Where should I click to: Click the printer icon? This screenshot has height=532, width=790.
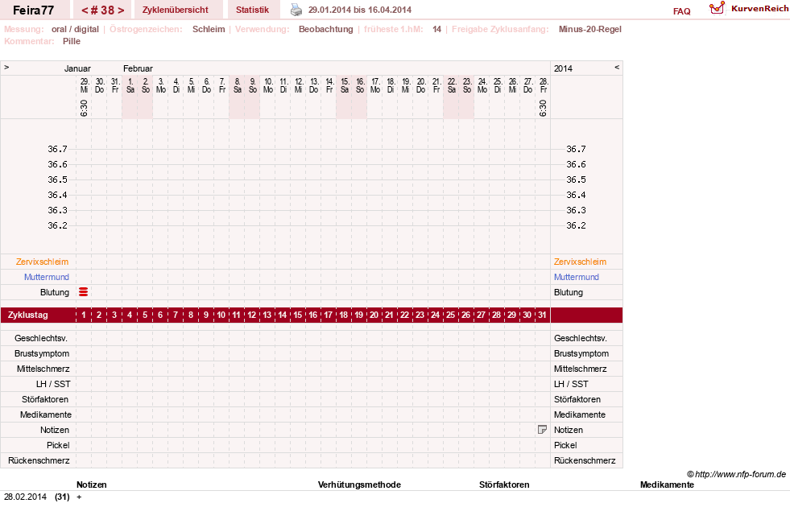(x=296, y=10)
